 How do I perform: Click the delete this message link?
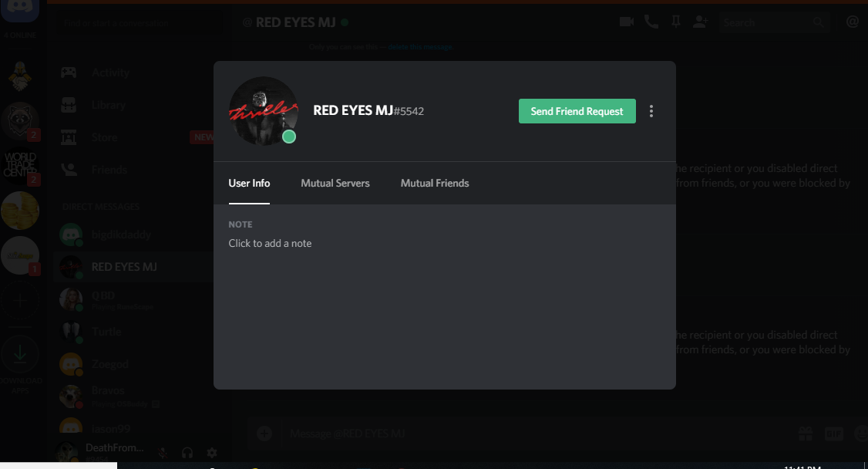click(x=420, y=47)
